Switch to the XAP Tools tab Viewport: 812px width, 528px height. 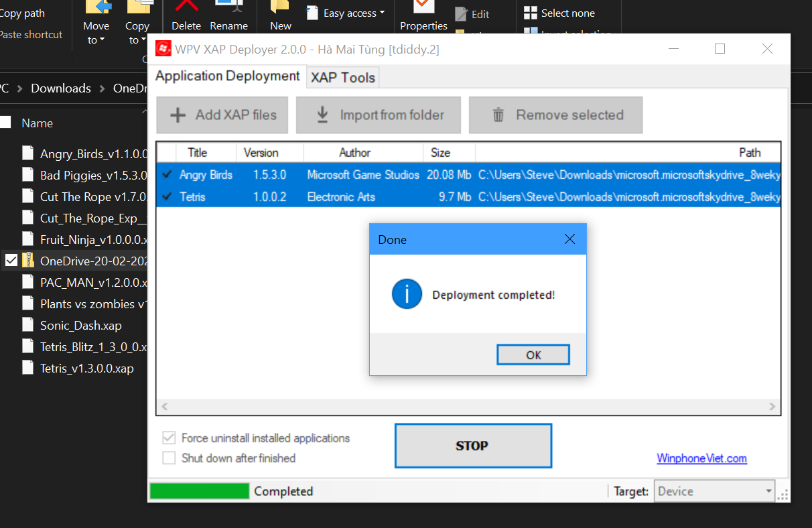343,78
